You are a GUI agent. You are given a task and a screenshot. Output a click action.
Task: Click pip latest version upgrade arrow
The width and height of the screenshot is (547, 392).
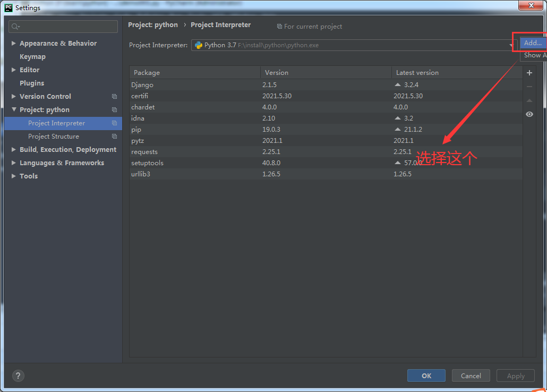[397, 129]
